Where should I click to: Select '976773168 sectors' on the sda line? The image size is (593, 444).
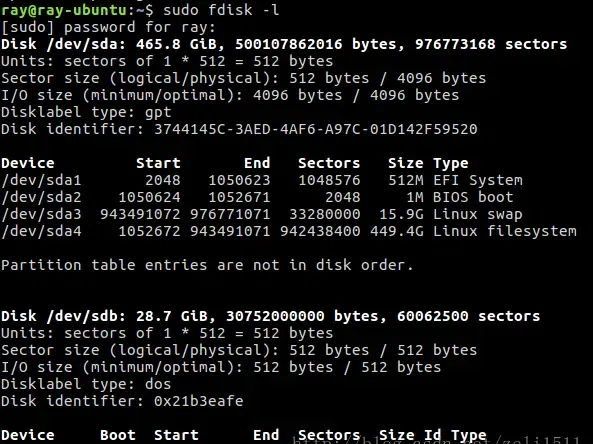click(491, 44)
